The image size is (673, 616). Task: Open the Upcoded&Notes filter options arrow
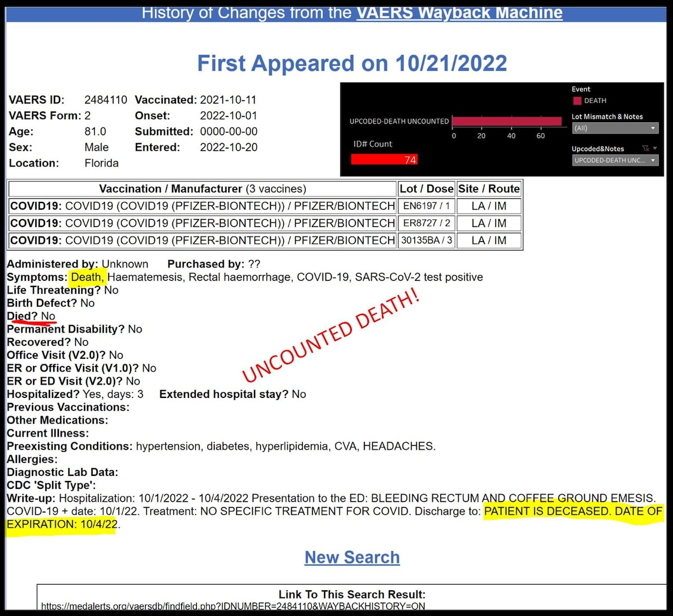[654, 149]
